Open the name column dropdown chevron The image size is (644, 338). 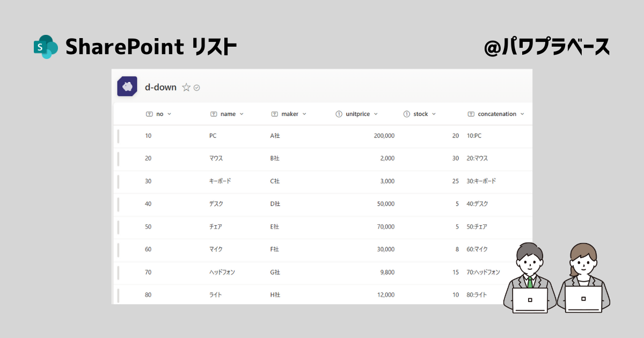241,114
